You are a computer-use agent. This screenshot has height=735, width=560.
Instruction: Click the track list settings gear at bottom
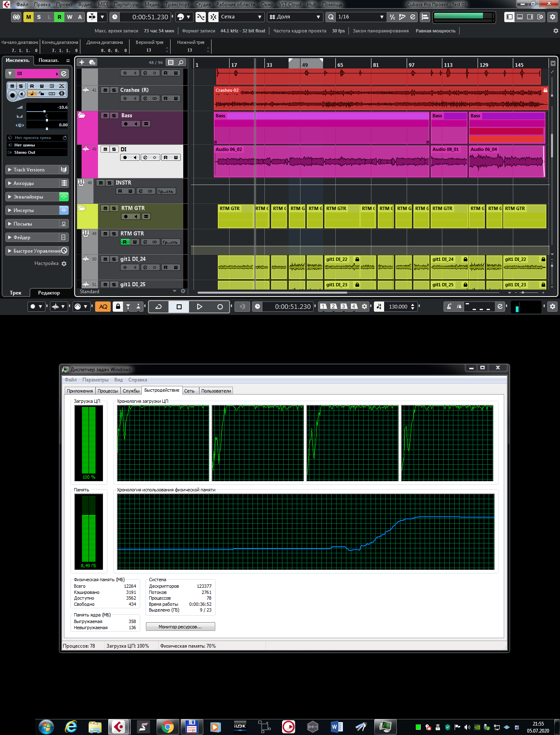[x=183, y=291]
